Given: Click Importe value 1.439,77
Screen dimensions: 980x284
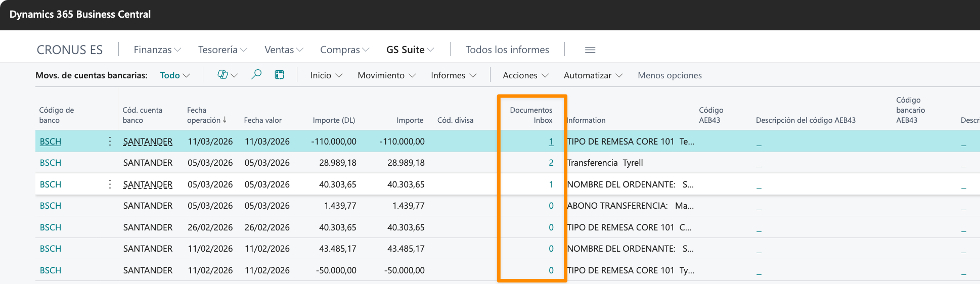Looking at the screenshot, I should [x=408, y=206].
